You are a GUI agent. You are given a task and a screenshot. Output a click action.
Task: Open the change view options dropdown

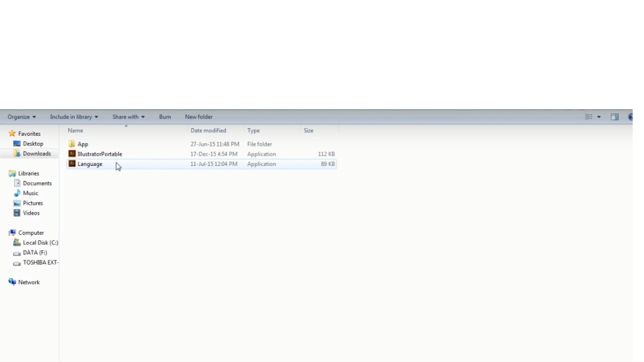coord(599,117)
